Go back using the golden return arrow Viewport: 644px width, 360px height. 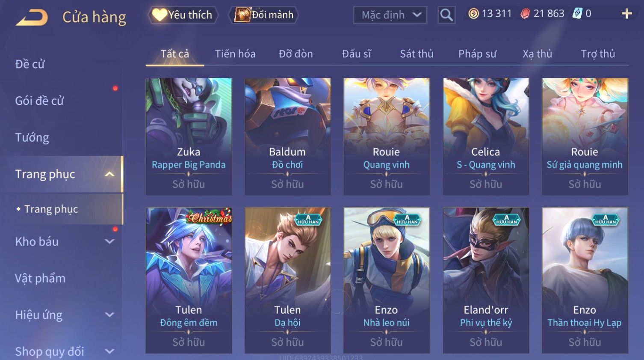[x=32, y=18]
